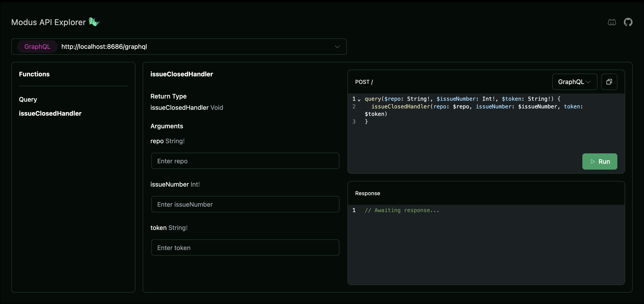Expand the endpoint URL dropdown chevron

[337, 47]
